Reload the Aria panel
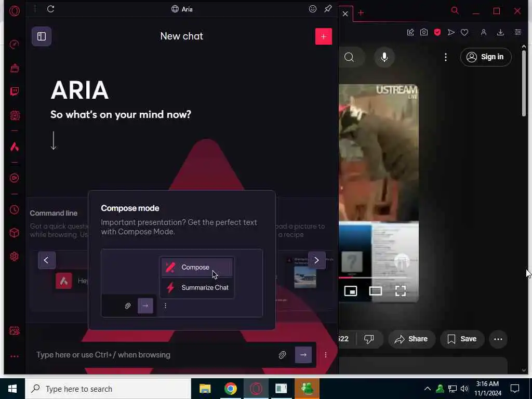 [x=50, y=9]
